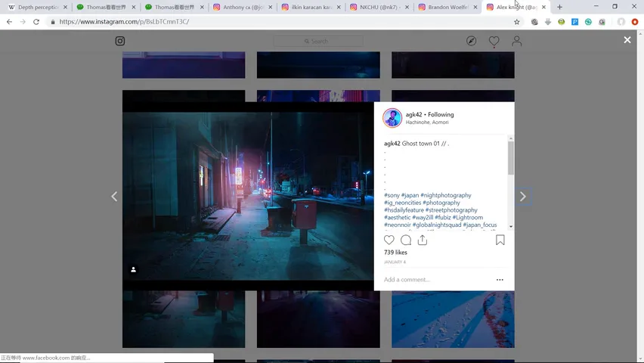This screenshot has width=644, height=363.
Task: Open the #photography hashtag
Action: pos(441,203)
